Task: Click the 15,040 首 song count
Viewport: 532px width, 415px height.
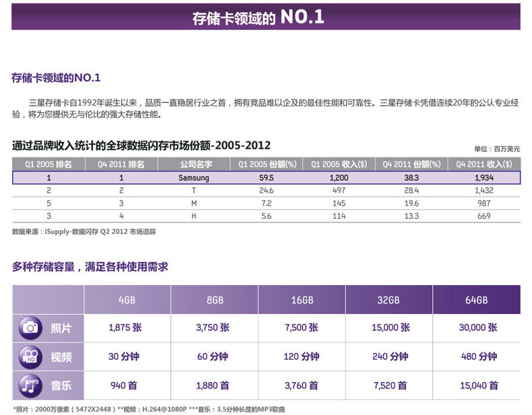Action: 479,385
